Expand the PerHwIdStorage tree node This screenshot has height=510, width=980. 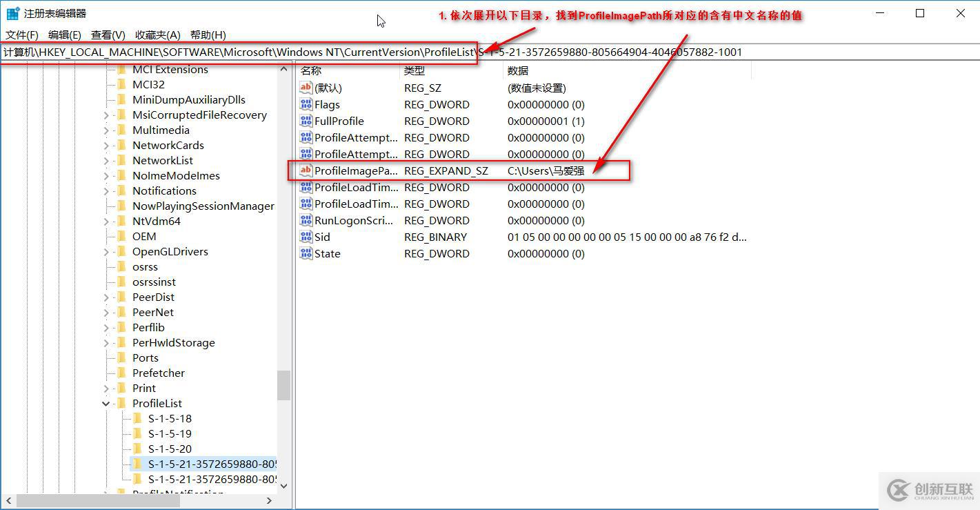(106, 342)
